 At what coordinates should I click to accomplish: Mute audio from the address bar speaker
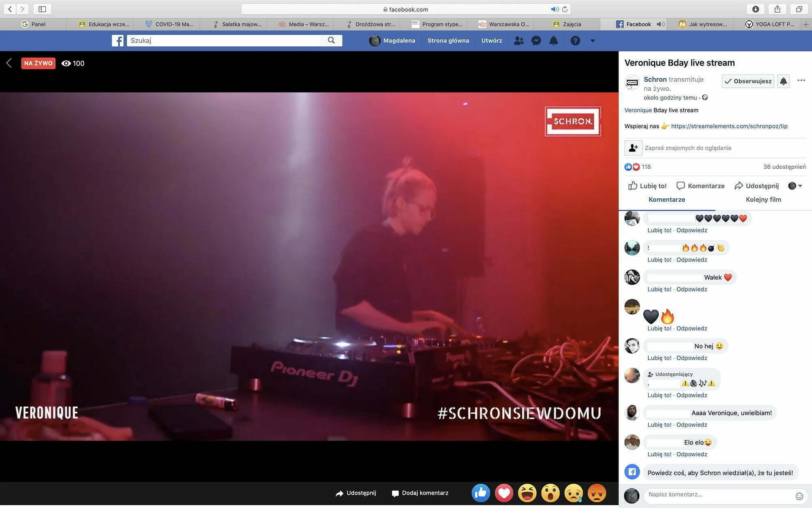click(555, 9)
